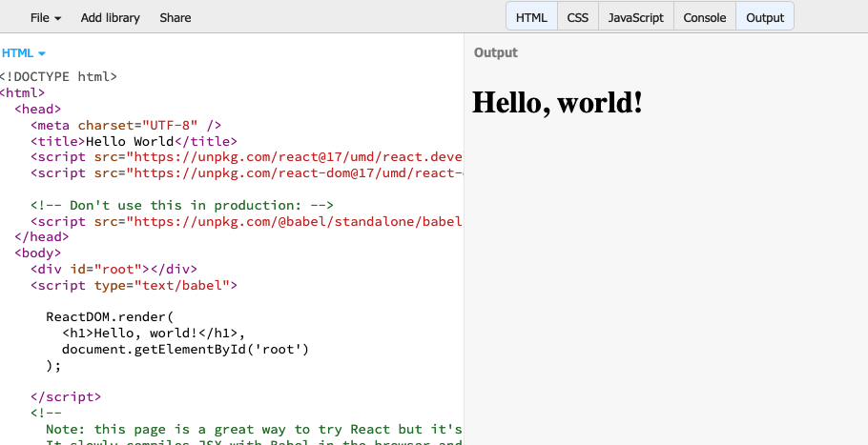
Task: Open the Share menu
Action: pos(175,18)
